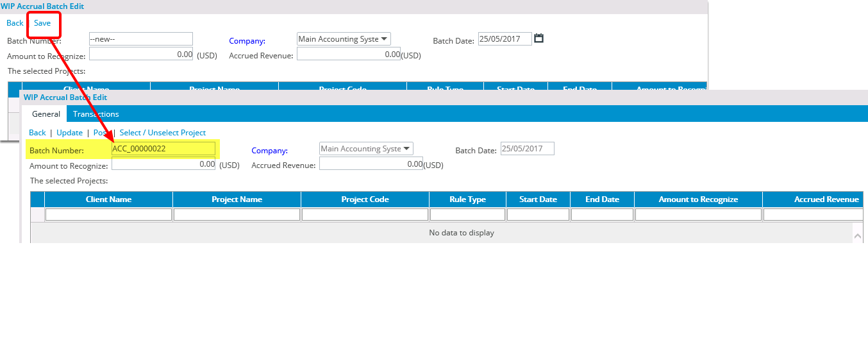Viewport: 868px width, 347px height.
Task: Click the Save link
Action: [42, 23]
